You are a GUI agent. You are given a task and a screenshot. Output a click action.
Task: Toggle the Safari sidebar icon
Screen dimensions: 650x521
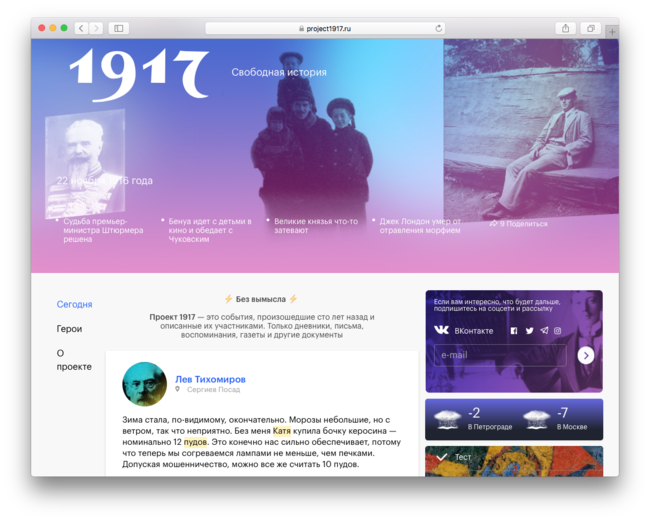tap(118, 28)
